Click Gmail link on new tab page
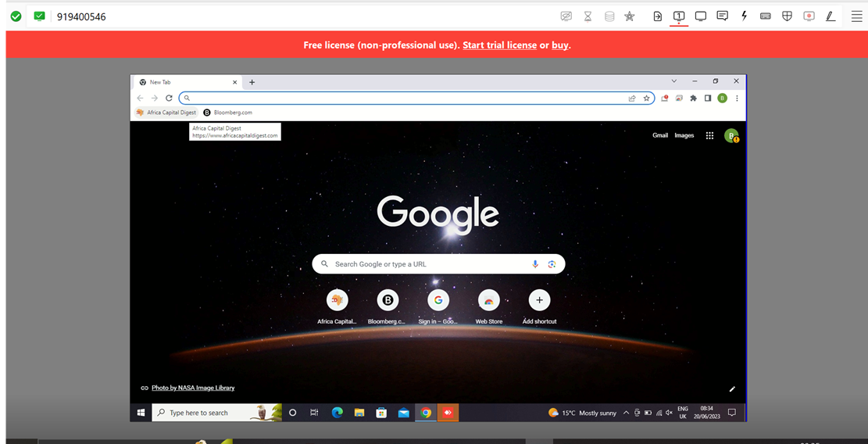The width and height of the screenshot is (868, 444). [660, 135]
